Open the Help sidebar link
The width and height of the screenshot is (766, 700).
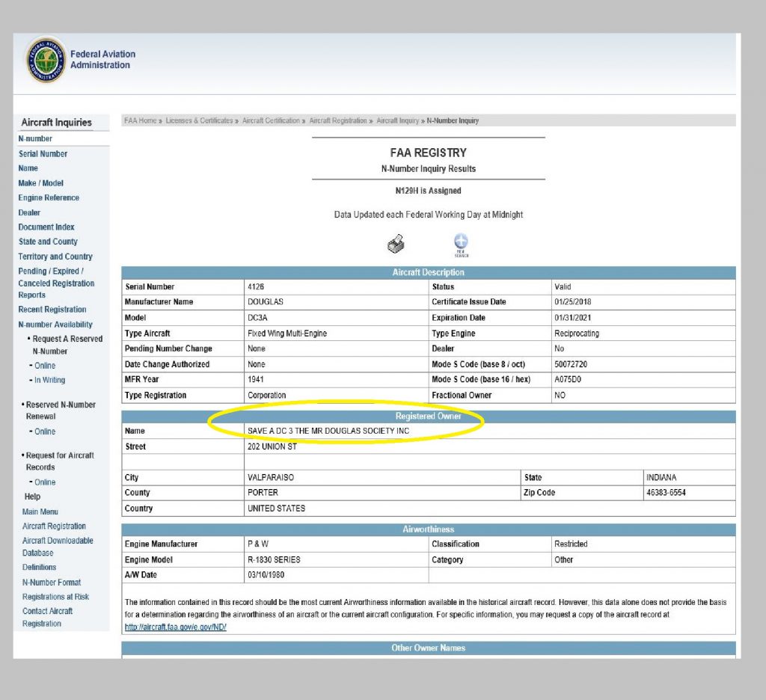pos(32,497)
